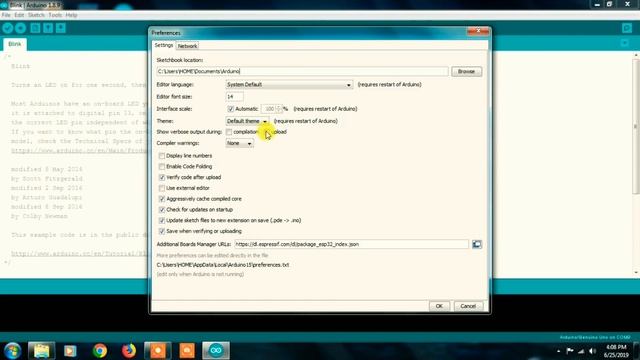Open the second orange app taskbar icon
The height and width of the screenshot is (360, 640).
click(187, 351)
